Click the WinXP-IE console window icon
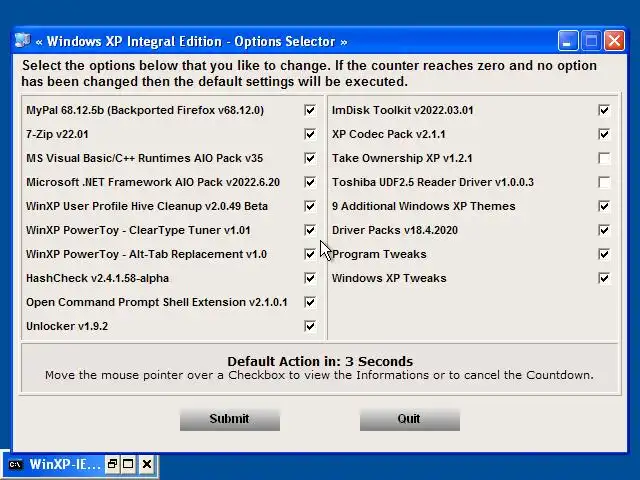640x480 pixels. (16, 465)
